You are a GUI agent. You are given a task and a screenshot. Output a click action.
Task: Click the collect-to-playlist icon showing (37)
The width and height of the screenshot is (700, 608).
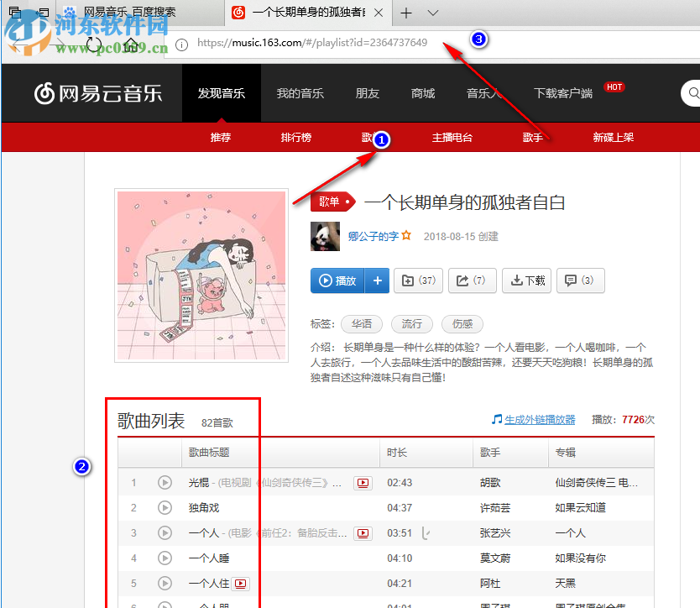pyautogui.click(x=418, y=280)
